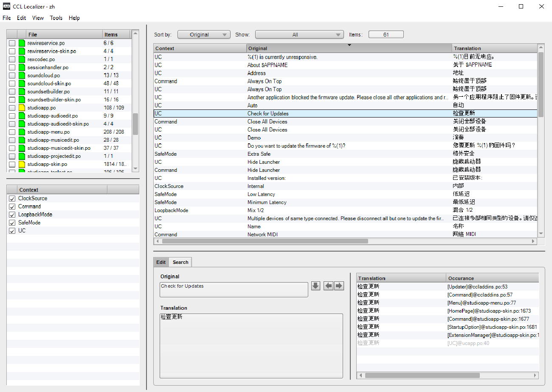Image resolution: width=552 pixels, height=392 pixels.
Task: Open the Tools menu
Action: point(56,18)
